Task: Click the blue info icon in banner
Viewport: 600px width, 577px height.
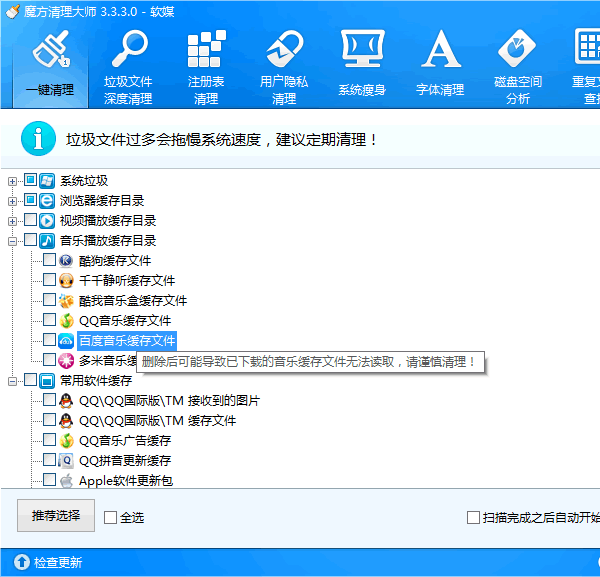Action: point(39,139)
